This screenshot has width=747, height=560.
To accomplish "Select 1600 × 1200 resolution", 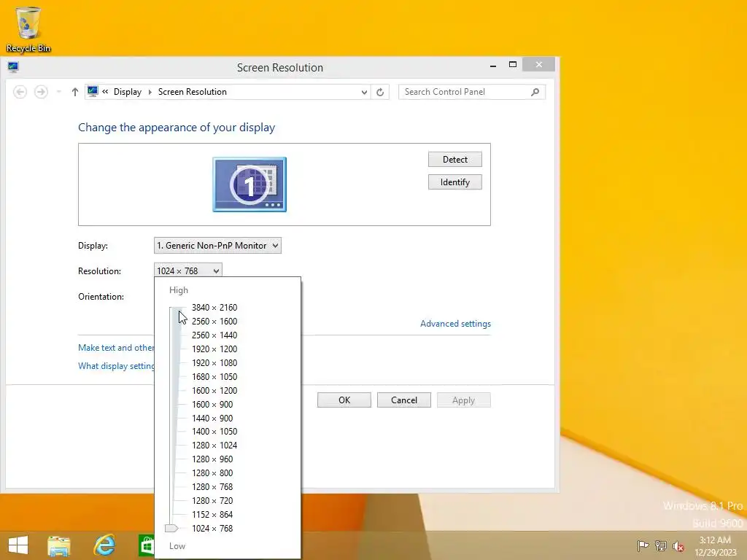I will coord(214,391).
